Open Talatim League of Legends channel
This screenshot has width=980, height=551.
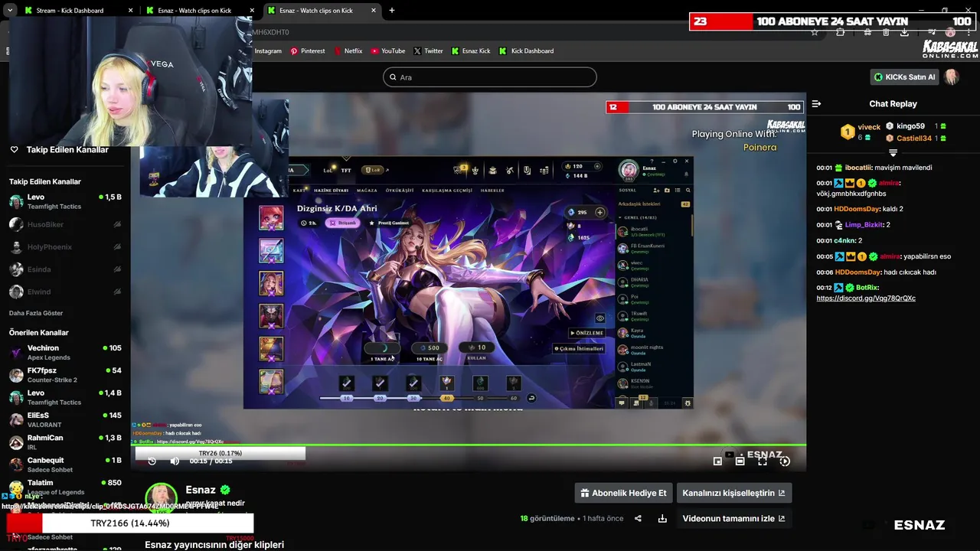(x=65, y=487)
